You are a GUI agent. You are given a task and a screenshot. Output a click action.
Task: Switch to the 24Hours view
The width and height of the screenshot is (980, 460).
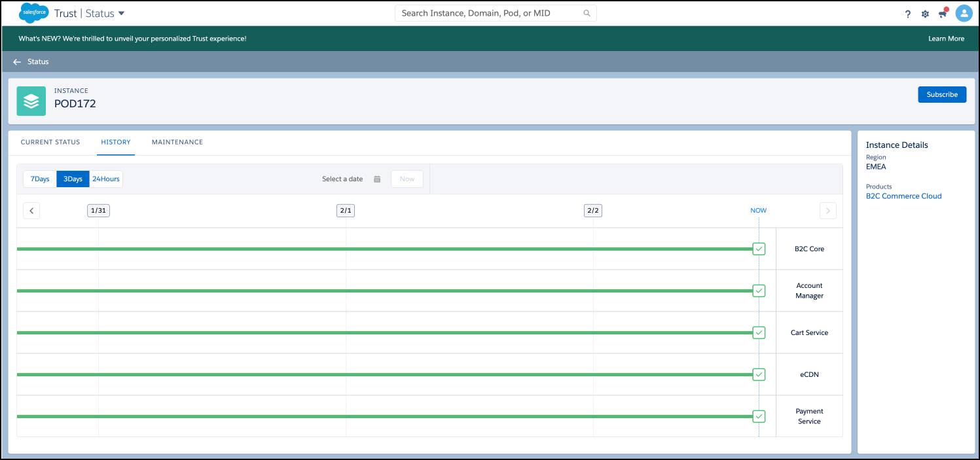pyautogui.click(x=105, y=178)
